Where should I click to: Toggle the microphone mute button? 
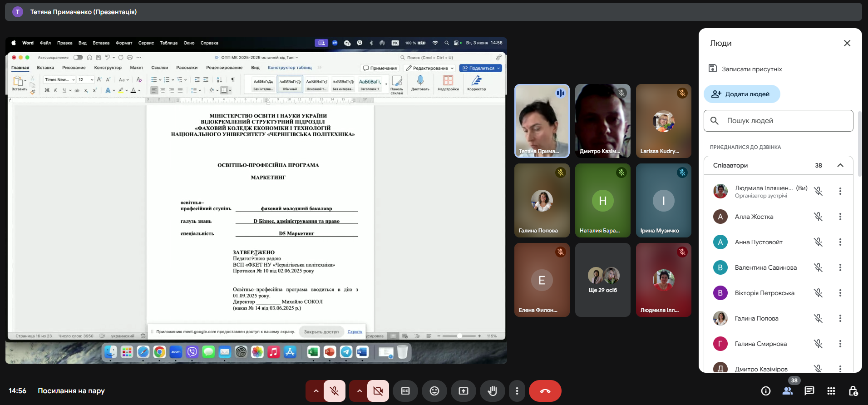tap(334, 391)
